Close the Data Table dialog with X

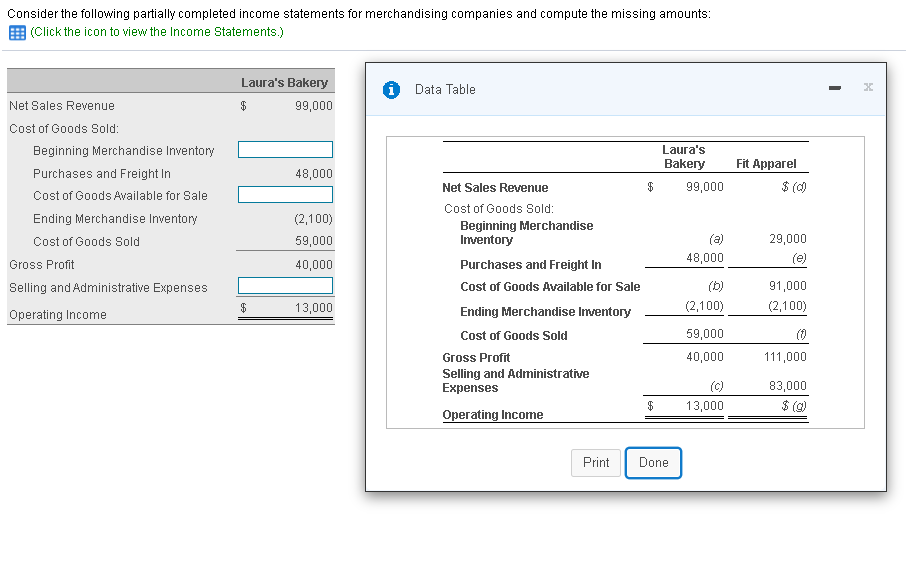[868, 87]
